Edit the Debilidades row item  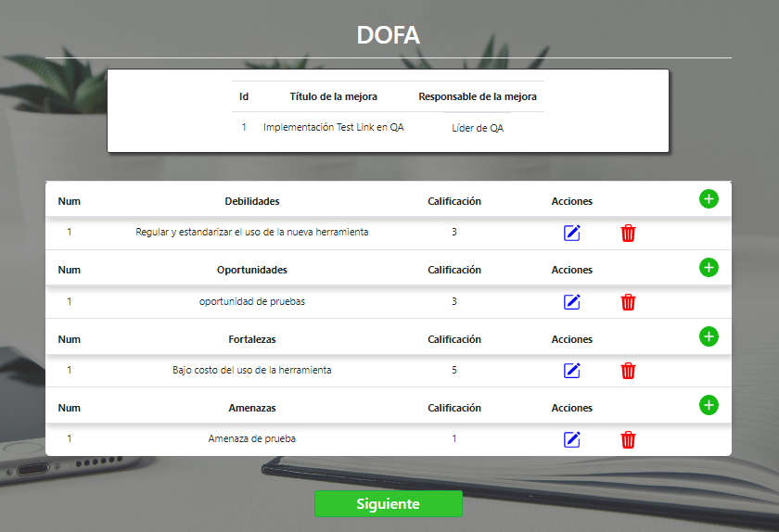click(572, 233)
